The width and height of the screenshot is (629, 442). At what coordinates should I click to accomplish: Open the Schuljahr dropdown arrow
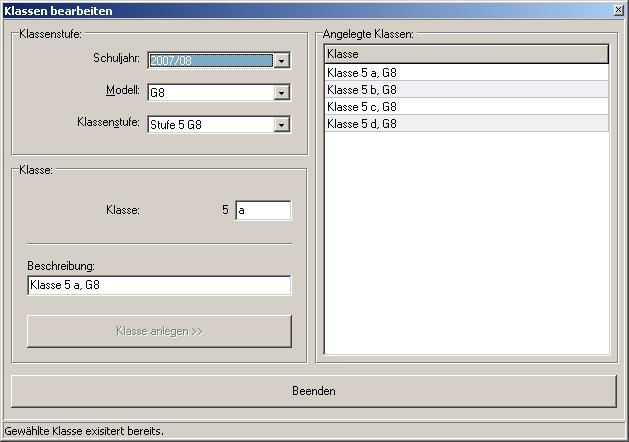282,61
